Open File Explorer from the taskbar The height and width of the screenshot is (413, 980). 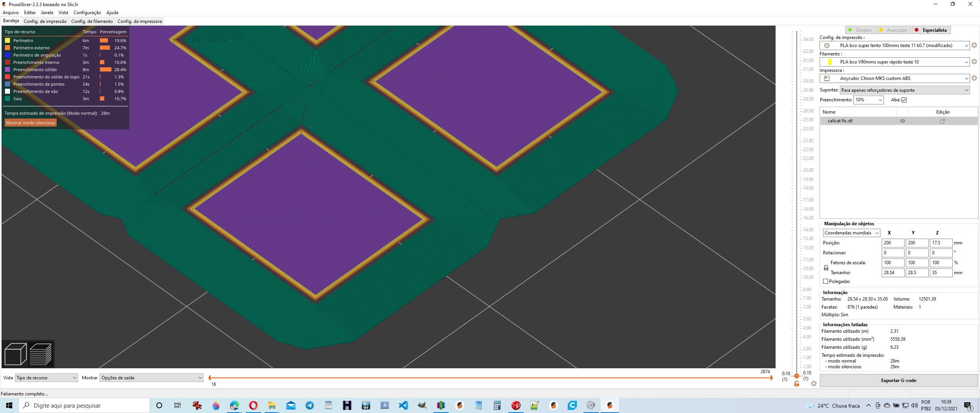[272, 405]
